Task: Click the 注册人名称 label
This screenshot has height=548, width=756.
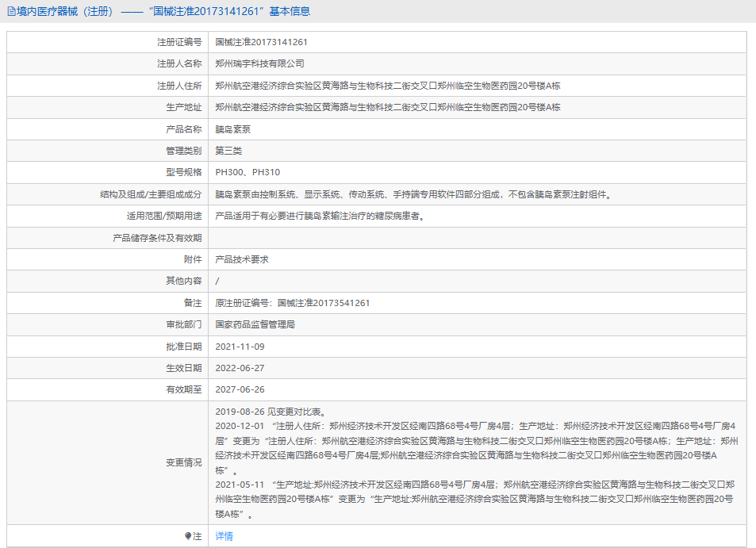Action: pos(179,63)
